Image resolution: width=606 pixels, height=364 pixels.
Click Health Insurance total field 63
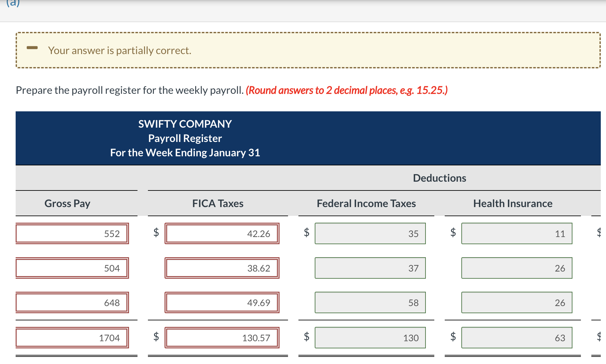[x=517, y=338]
